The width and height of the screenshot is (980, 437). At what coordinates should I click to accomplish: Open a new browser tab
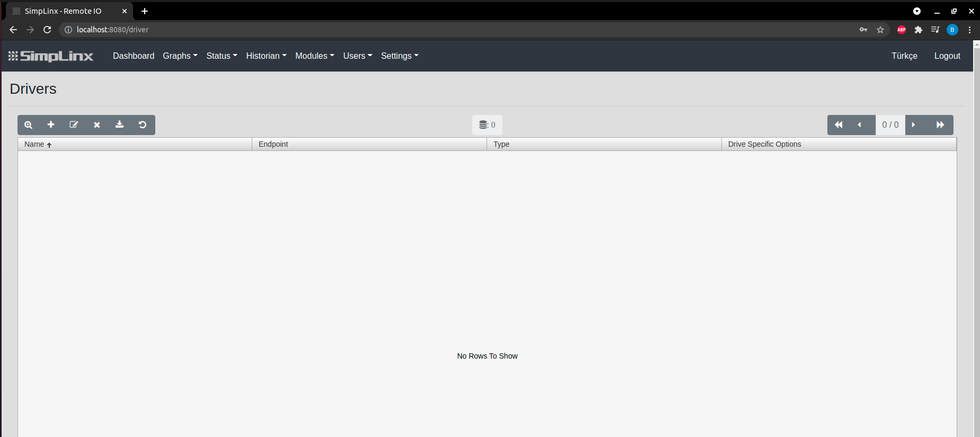click(145, 11)
